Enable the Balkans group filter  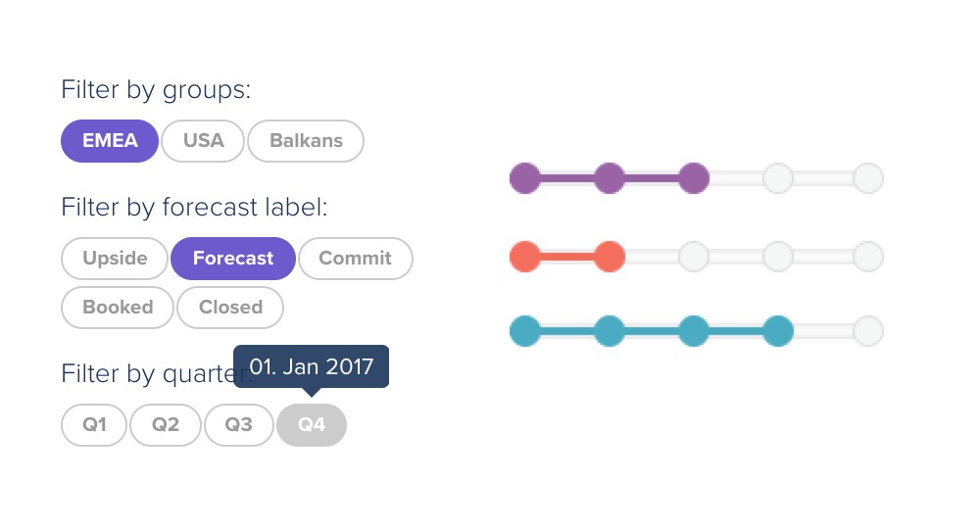[306, 141]
